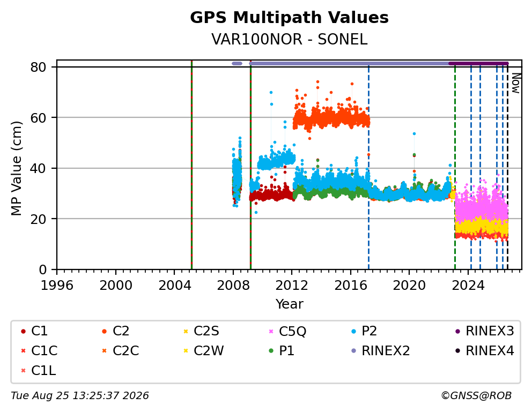Click the RINEX2 legend entry
This screenshot has height=412, width=532.
[x=380, y=351]
